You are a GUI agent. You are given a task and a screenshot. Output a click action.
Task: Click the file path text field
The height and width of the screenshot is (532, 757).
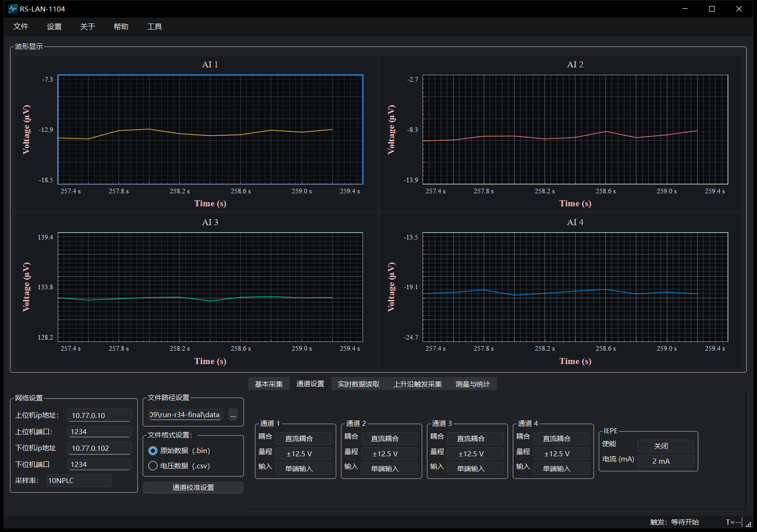click(x=186, y=415)
